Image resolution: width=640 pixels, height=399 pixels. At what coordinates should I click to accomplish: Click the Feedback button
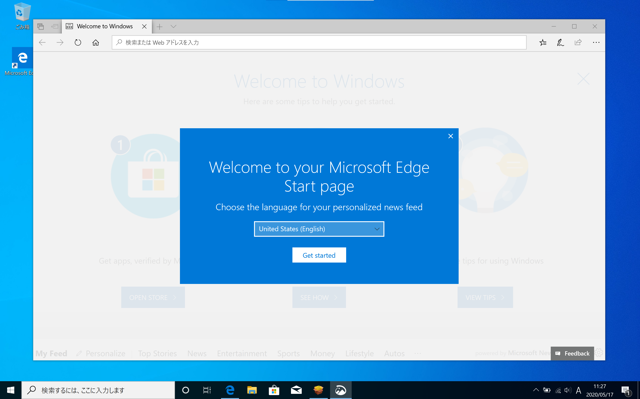[x=572, y=353]
